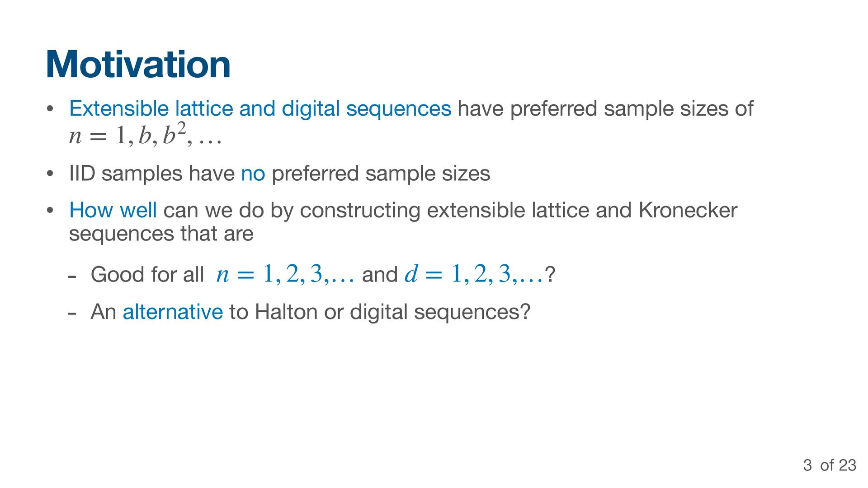The width and height of the screenshot is (868, 488).
Task: Click the words Good for all
Action: tap(147, 274)
